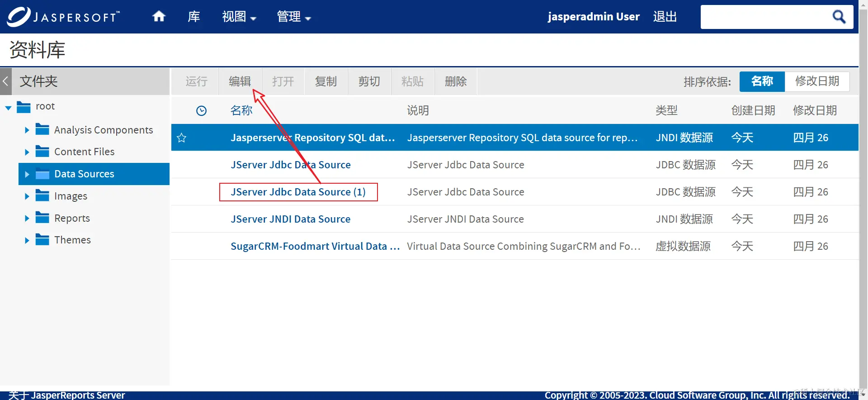Click the 打开 toolbar button
868x400 pixels.
click(283, 81)
